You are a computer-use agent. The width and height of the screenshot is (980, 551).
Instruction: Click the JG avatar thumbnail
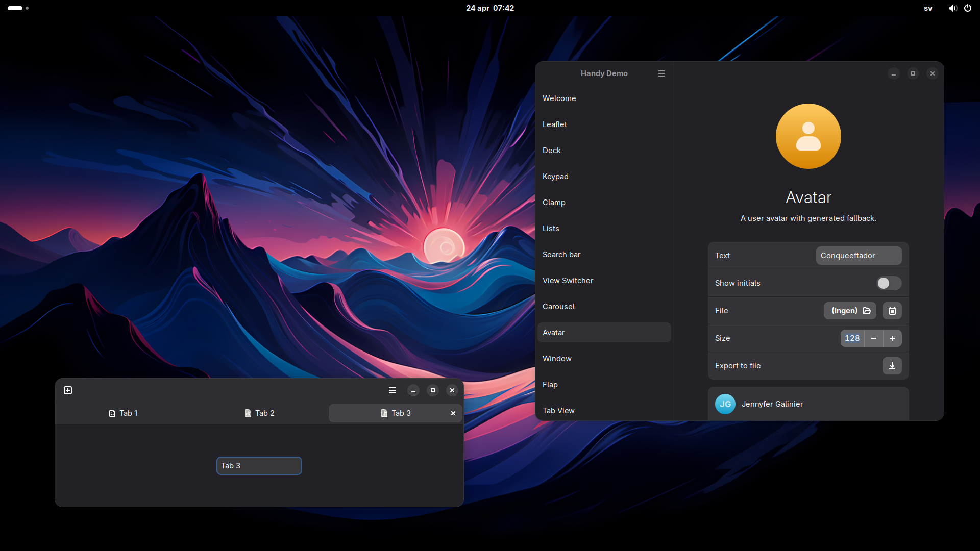[x=725, y=404]
